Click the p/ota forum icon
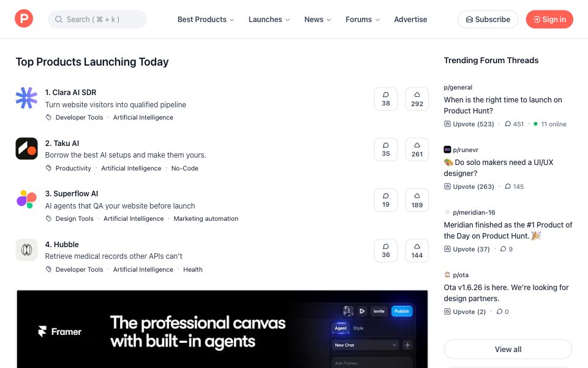 pyautogui.click(x=447, y=275)
